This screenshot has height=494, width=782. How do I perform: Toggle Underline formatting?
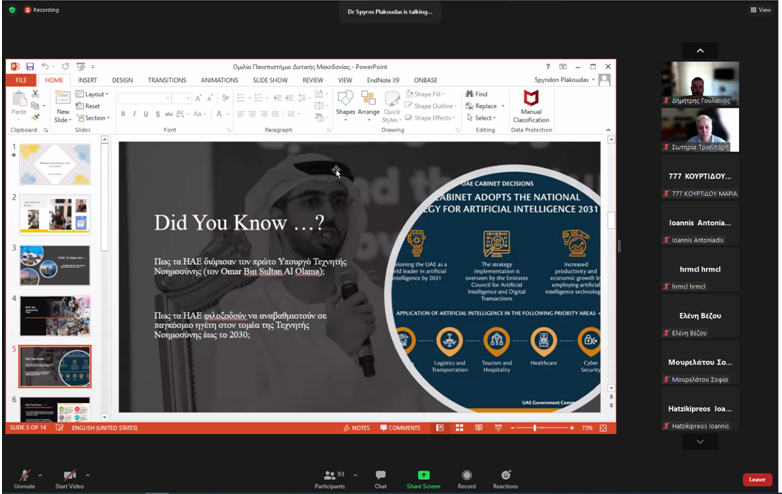click(x=146, y=114)
